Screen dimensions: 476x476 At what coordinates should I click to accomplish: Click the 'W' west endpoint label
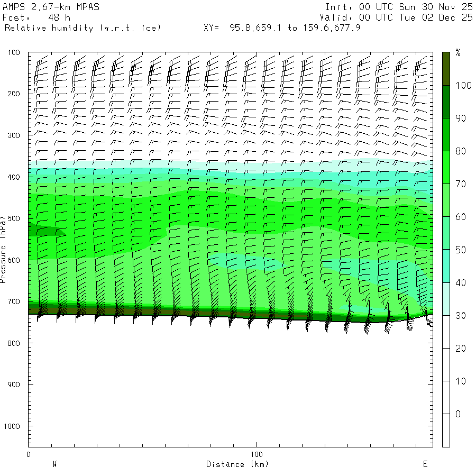pyautogui.click(x=54, y=464)
